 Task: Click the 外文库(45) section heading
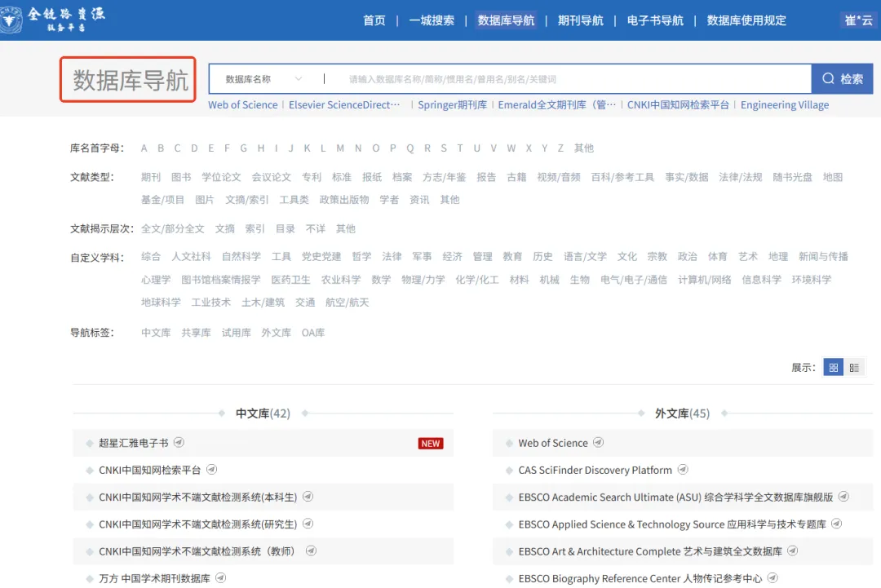coord(682,414)
